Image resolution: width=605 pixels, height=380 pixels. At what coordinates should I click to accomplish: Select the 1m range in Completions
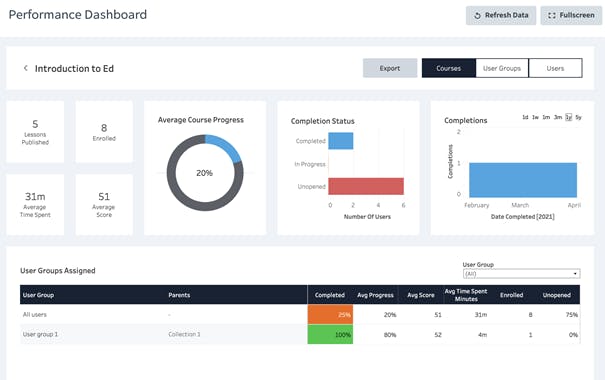click(546, 117)
